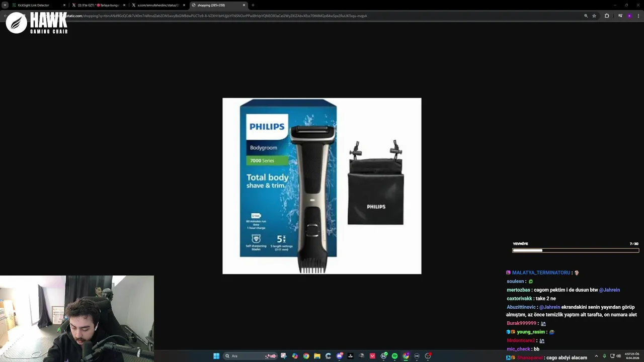Show hidden system tray icons
Screen dimensions: 644x362
pyautogui.click(x=596, y=356)
